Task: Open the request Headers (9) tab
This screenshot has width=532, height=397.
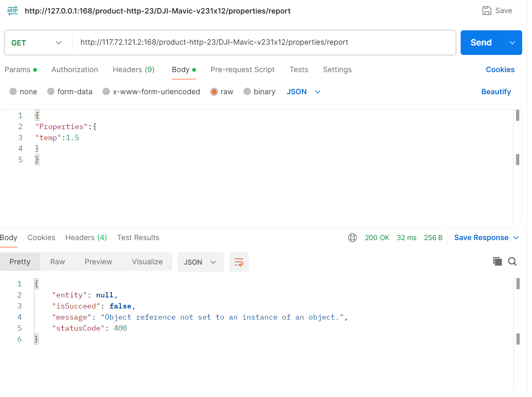Action: (134, 70)
